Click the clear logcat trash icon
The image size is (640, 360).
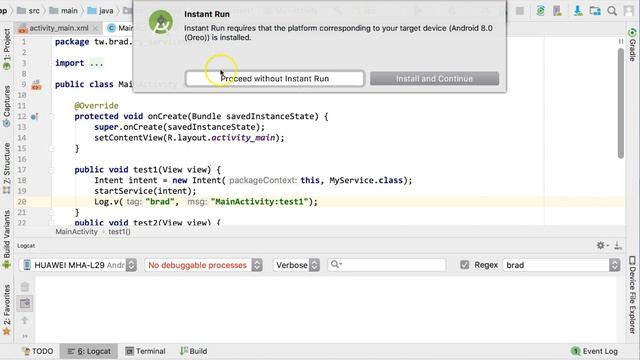(25, 287)
